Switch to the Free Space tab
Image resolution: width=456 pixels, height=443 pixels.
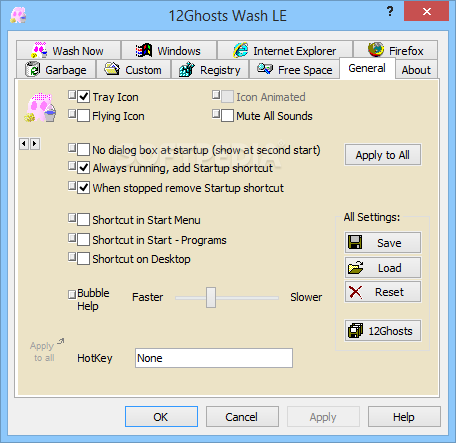[294, 70]
